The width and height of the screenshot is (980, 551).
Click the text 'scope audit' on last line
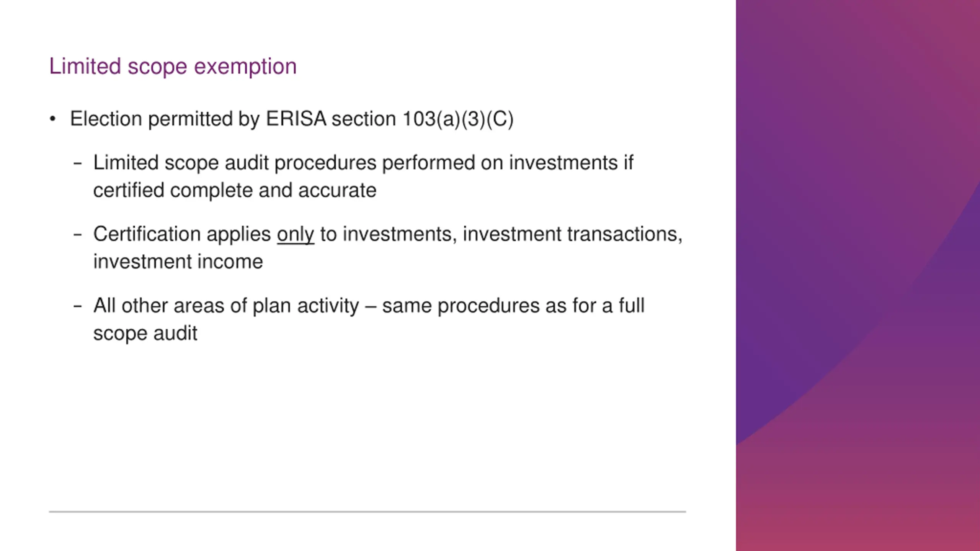(145, 333)
